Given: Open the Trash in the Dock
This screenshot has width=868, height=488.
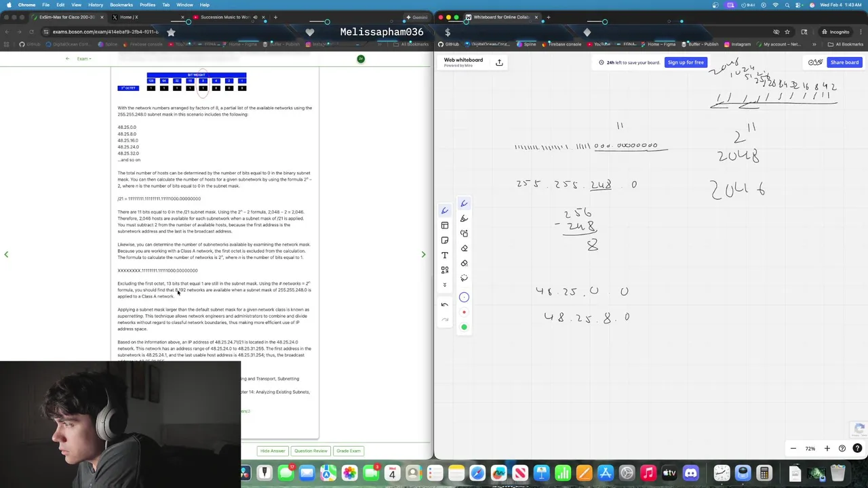Looking at the screenshot, I should click(838, 473).
